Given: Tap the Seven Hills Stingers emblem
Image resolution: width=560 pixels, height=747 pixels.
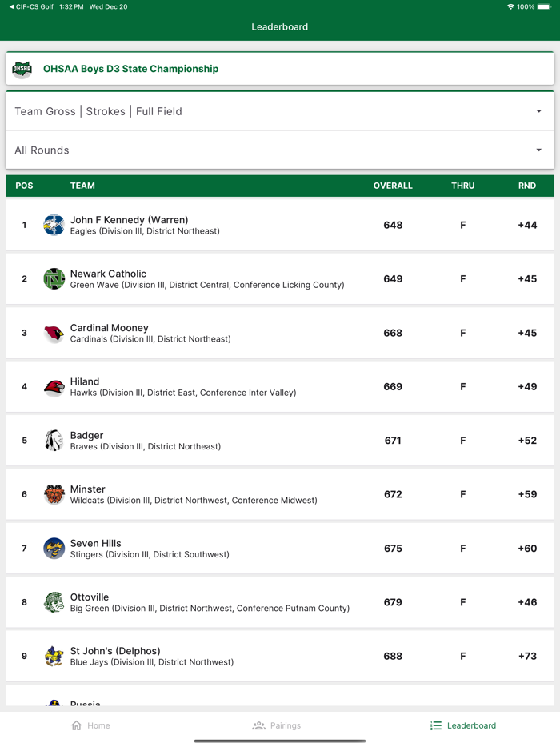Looking at the screenshot, I should [x=54, y=549].
